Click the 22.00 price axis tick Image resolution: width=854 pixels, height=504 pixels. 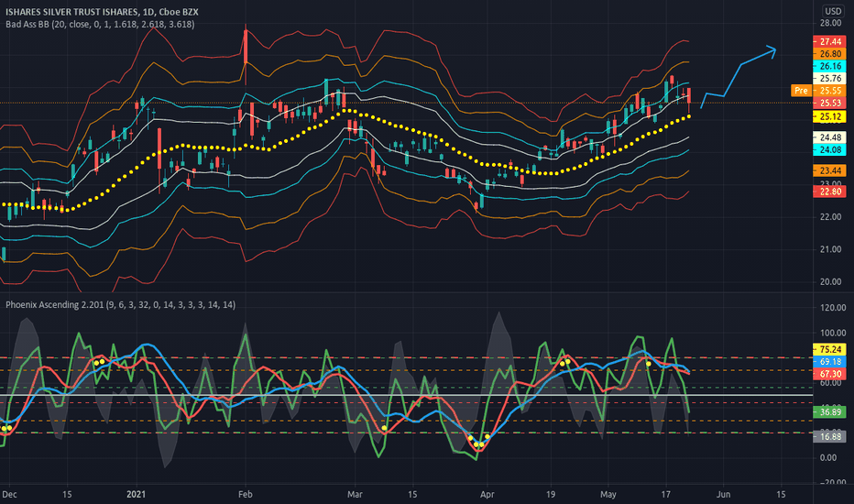830,217
